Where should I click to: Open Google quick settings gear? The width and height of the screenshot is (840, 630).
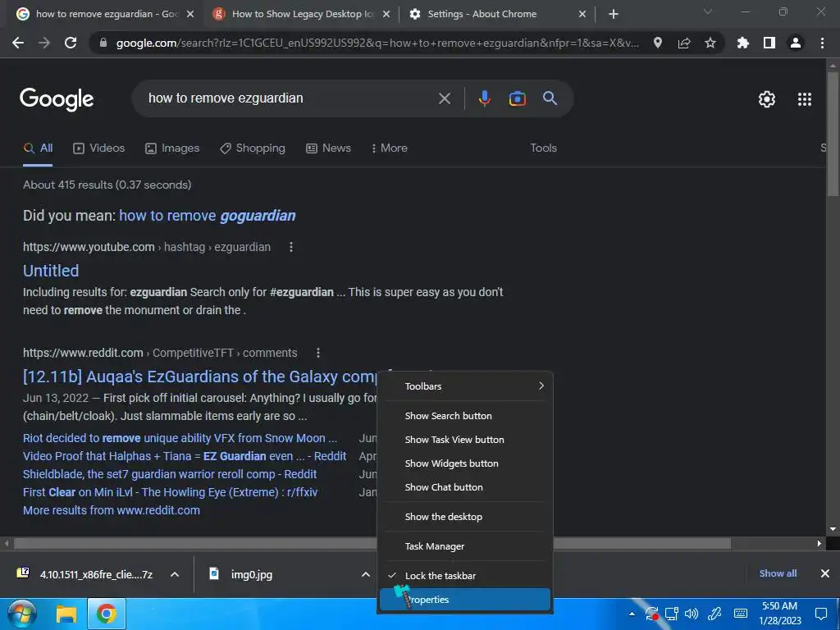click(767, 99)
